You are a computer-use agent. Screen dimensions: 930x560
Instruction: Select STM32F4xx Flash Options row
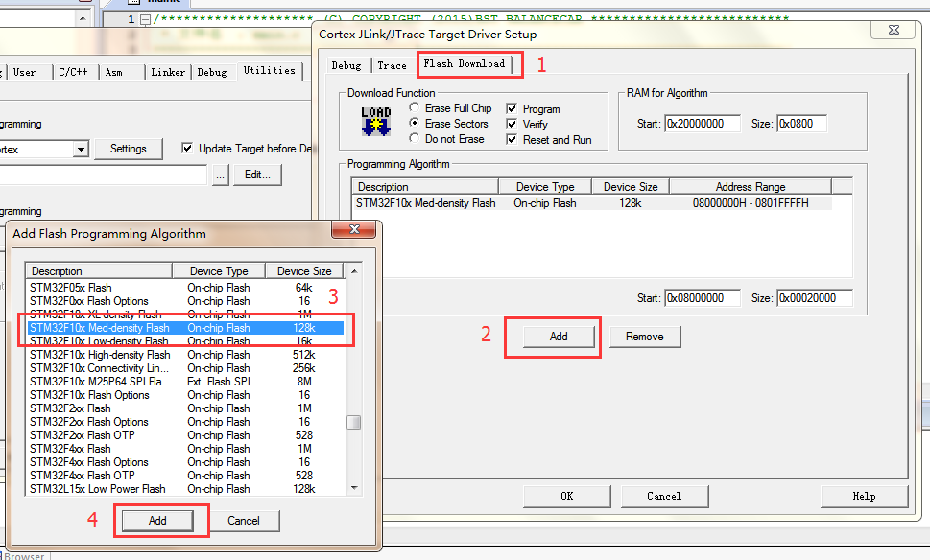pyautogui.click(x=185, y=462)
